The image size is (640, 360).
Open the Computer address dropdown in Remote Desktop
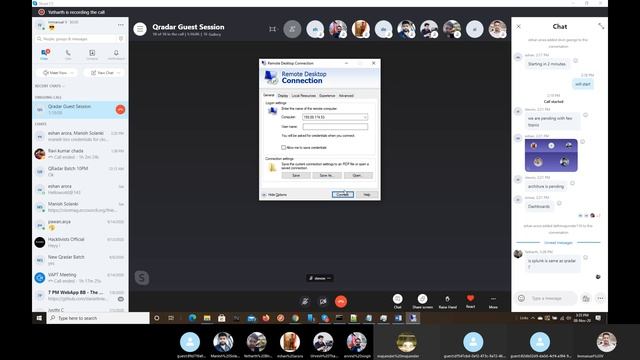365,117
